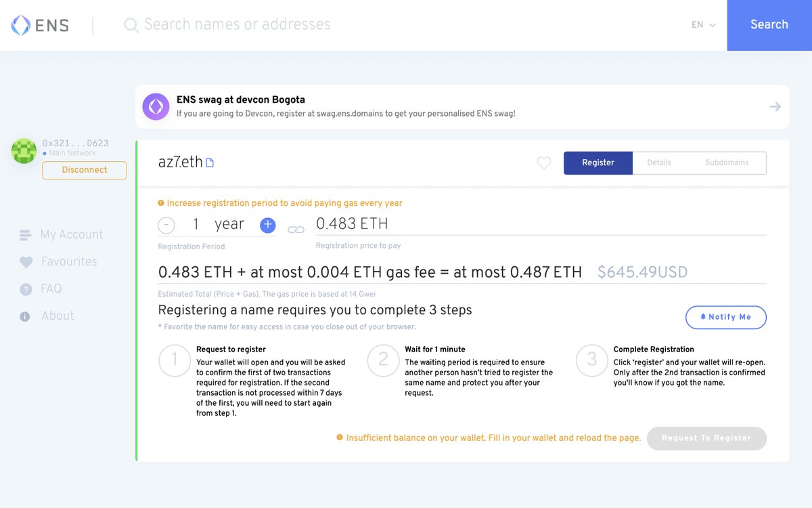The width and height of the screenshot is (812, 508).
Task: Increase registration period with plus button
Action: pos(268,226)
